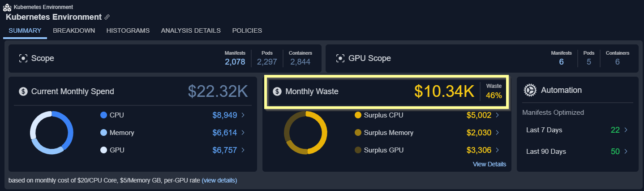The image size is (644, 191).
Task: Click the Current Monthly Spend donut chart
Action: coord(52,133)
